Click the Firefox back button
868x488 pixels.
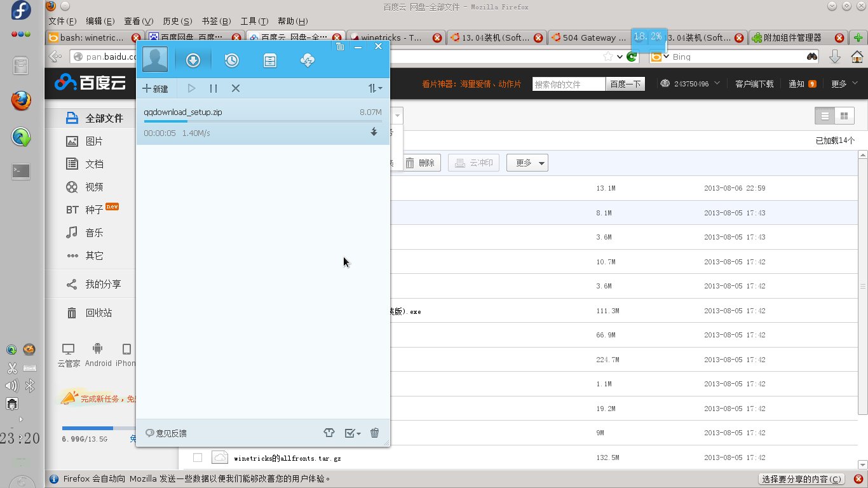tap(57, 57)
